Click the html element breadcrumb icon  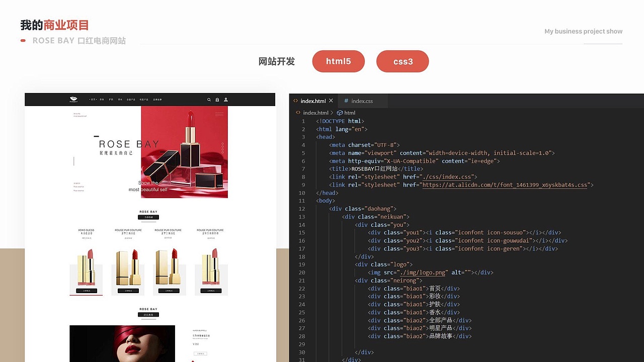[340, 113]
